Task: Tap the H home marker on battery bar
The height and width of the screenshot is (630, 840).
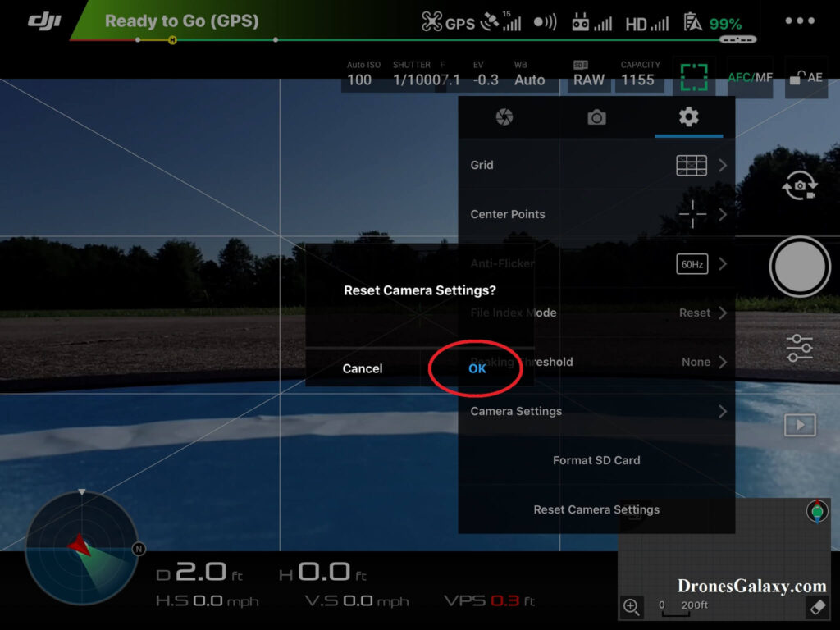Action: 172,40
